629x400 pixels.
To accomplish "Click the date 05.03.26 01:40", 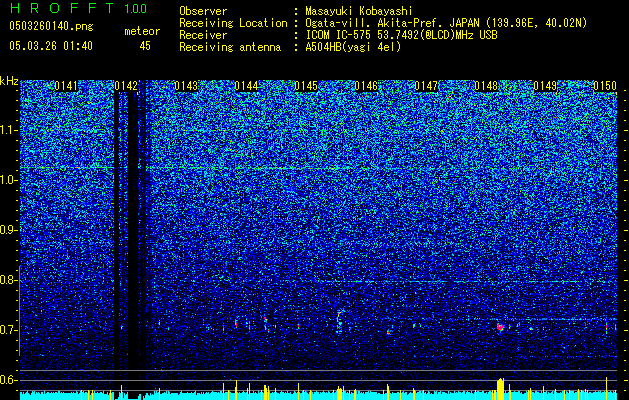I will point(51,46).
